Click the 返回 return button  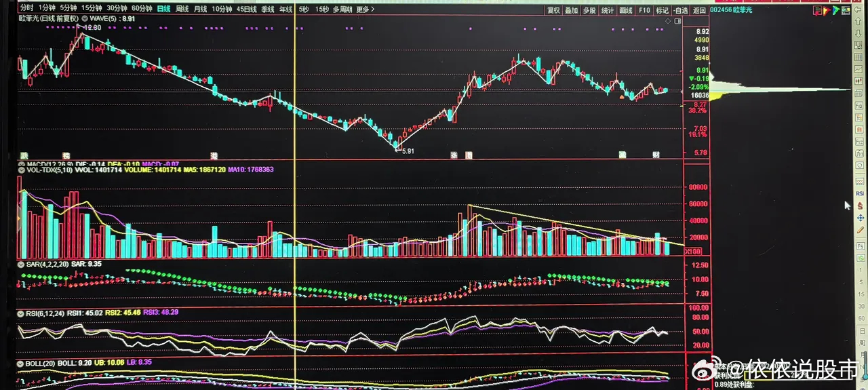[699, 10]
